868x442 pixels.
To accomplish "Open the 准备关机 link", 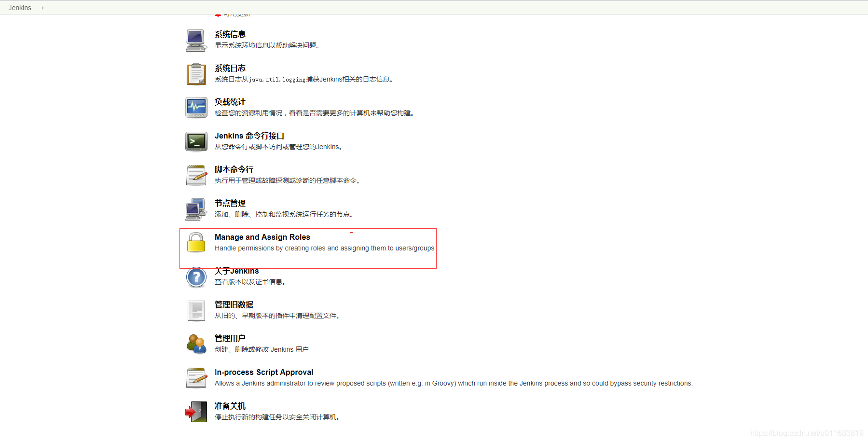I will click(x=230, y=406).
